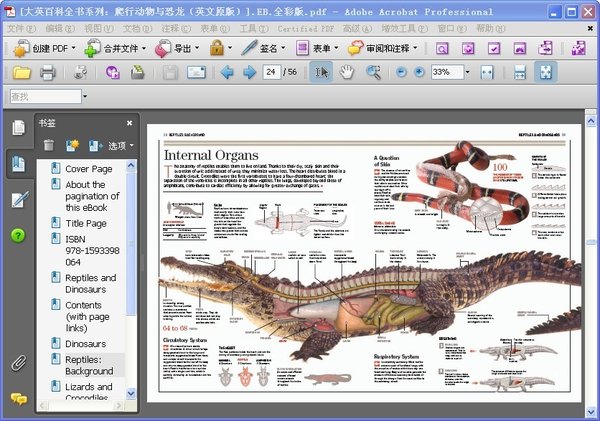The image size is (600, 421).
Task: Click the green help question mark icon
Action: pyautogui.click(x=18, y=235)
